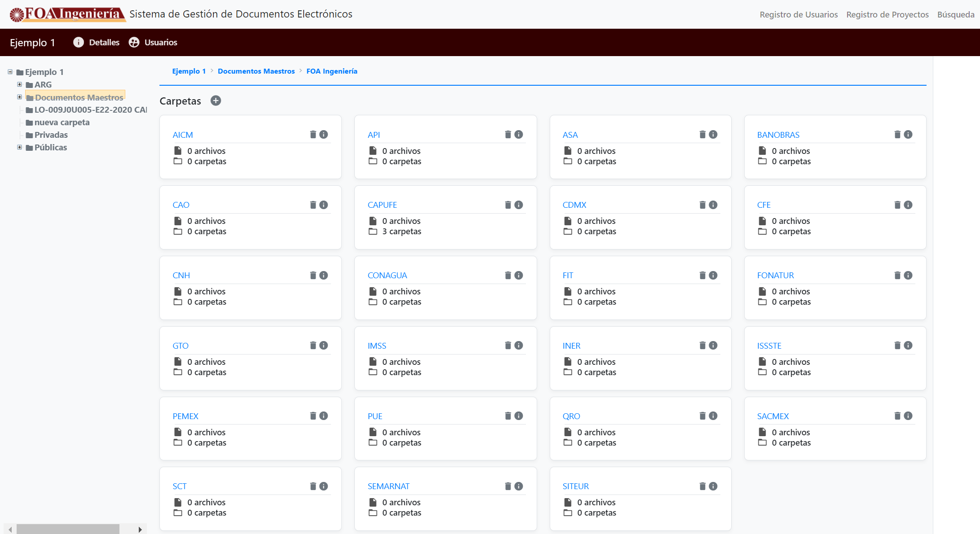Click the trash icon on the CAO card

(313, 205)
